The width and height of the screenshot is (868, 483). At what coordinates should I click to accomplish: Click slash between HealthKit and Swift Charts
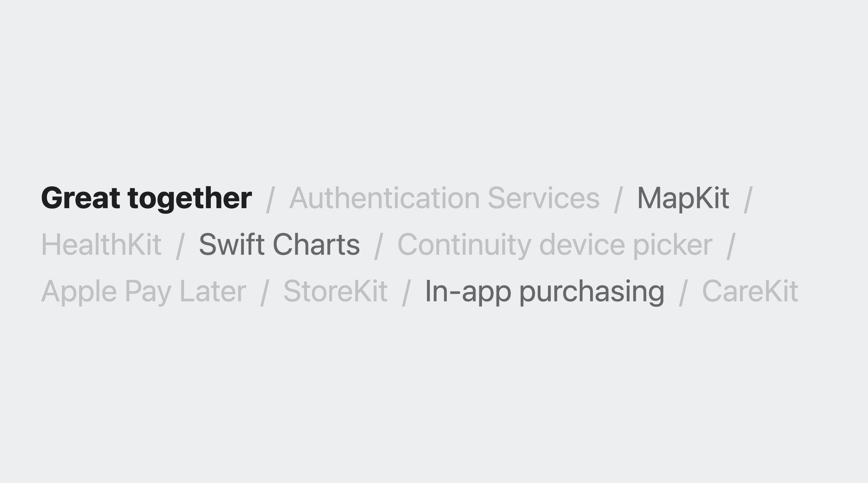(x=180, y=246)
